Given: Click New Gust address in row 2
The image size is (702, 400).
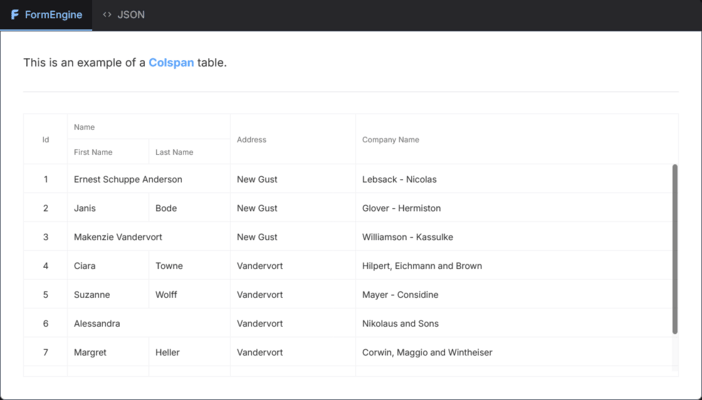Looking at the screenshot, I should tap(293, 208).
